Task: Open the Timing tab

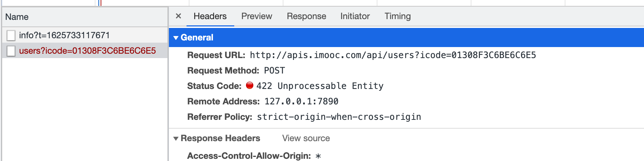Action: 398,16
